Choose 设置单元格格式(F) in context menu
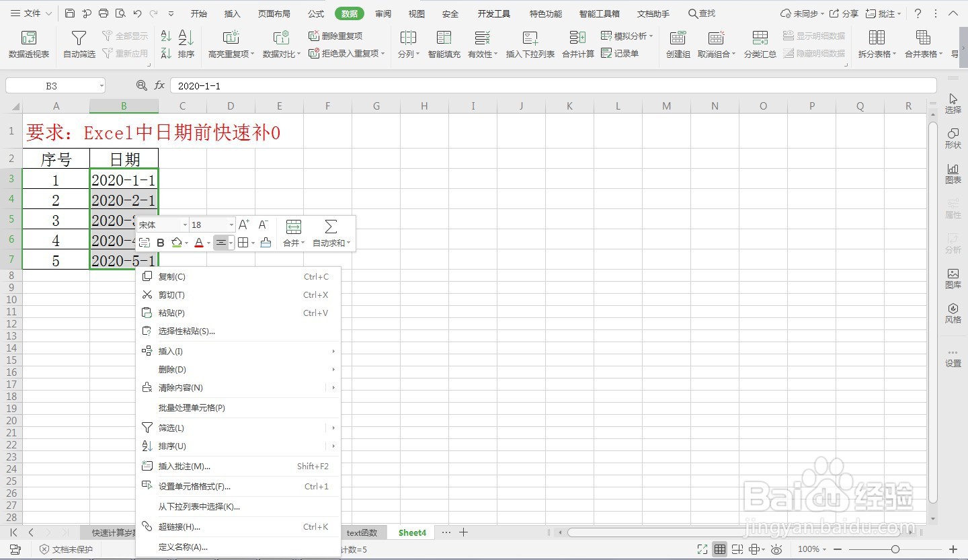The width and height of the screenshot is (968, 560). (x=239, y=487)
